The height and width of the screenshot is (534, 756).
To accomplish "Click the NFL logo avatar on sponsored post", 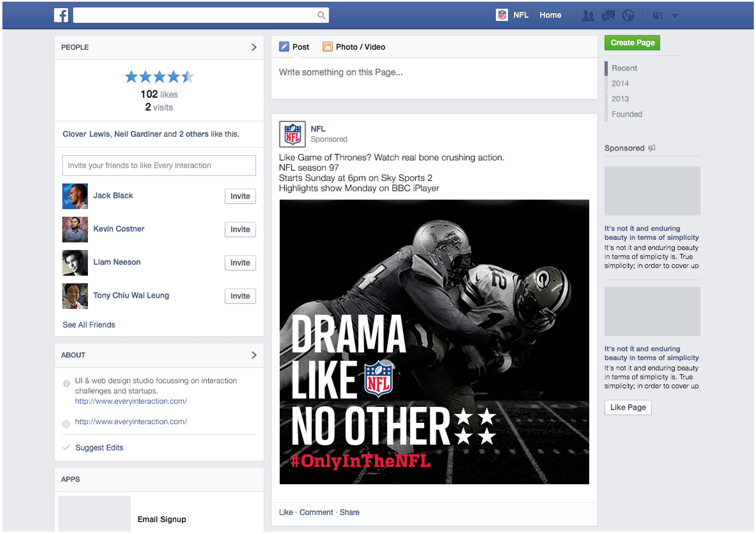I will click(x=292, y=134).
